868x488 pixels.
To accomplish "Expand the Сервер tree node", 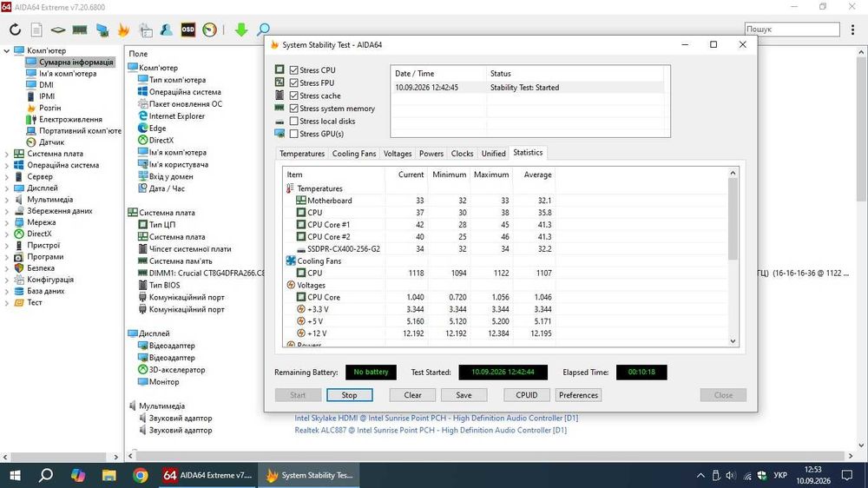I will pos(7,176).
